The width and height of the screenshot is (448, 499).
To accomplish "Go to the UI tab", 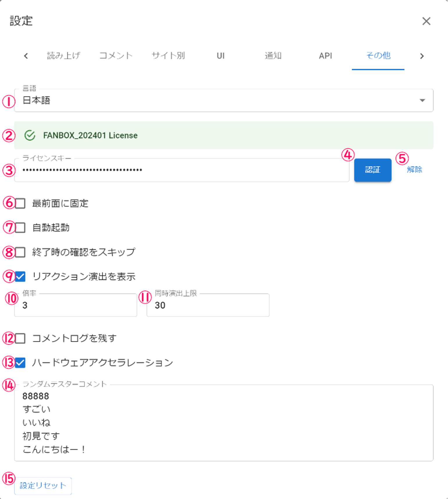I will (221, 56).
